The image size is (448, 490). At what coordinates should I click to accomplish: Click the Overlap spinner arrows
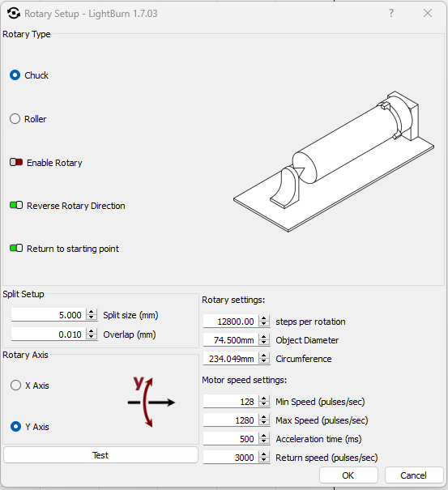(x=92, y=334)
